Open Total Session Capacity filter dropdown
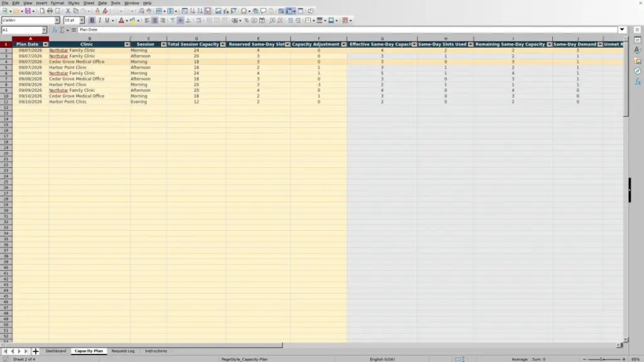The height and width of the screenshot is (362, 644). 223,45
